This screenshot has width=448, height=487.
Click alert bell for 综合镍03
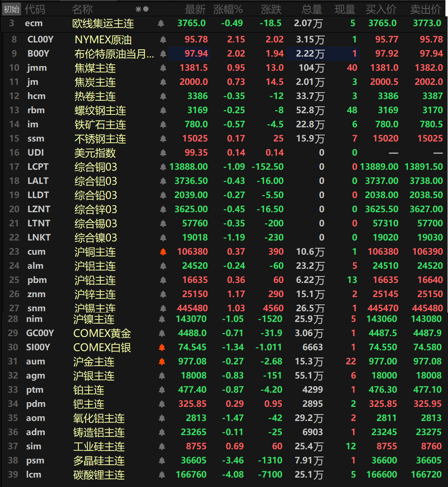pyautogui.click(x=163, y=237)
